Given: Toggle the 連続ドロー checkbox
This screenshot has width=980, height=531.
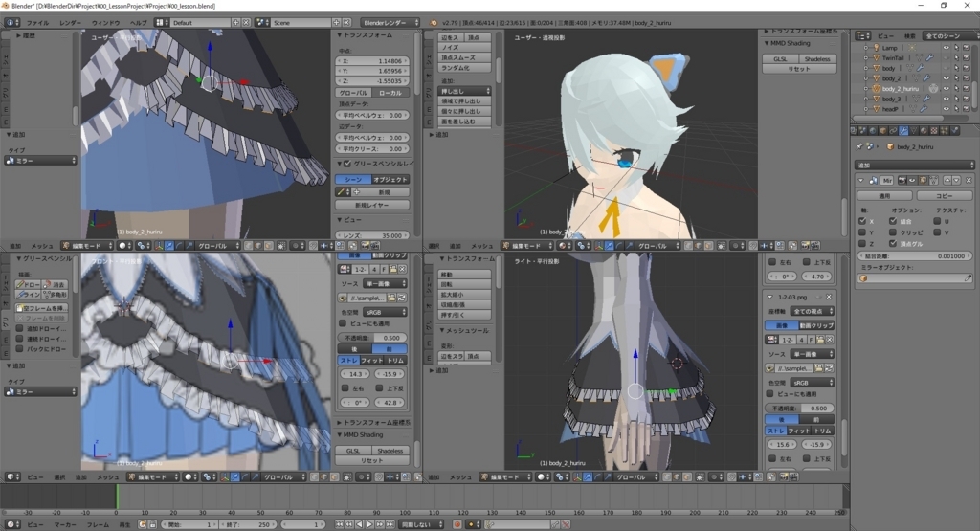Looking at the screenshot, I should (19, 339).
